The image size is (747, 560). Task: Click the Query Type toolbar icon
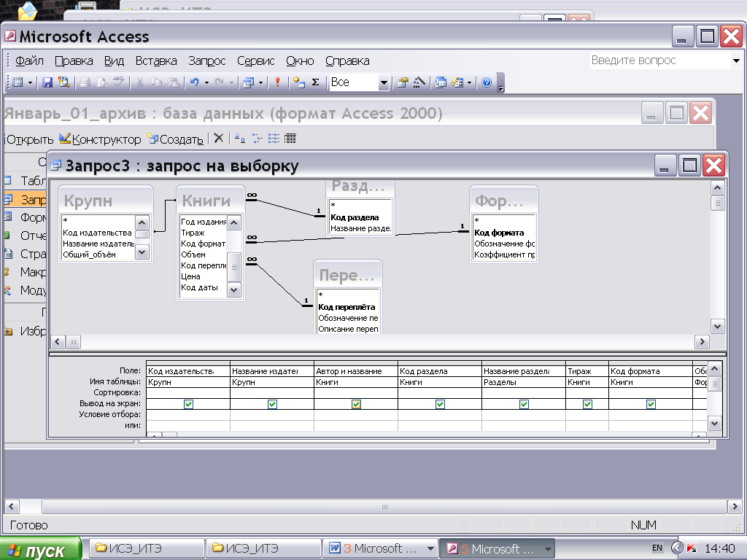pyautogui.click(x=248, y=83)
